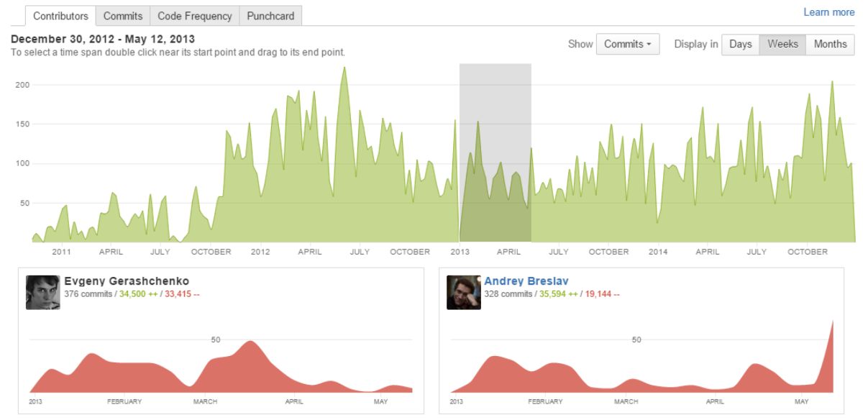Open the Contributors tab
Viewport: 868px width, 420px height.
[61, 16]
